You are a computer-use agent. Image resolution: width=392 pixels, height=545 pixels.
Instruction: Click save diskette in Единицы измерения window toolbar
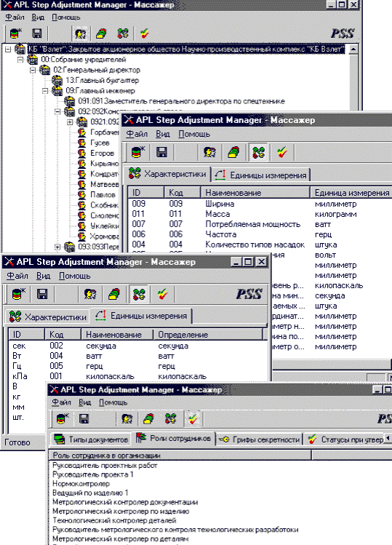(x=42, y=294)
